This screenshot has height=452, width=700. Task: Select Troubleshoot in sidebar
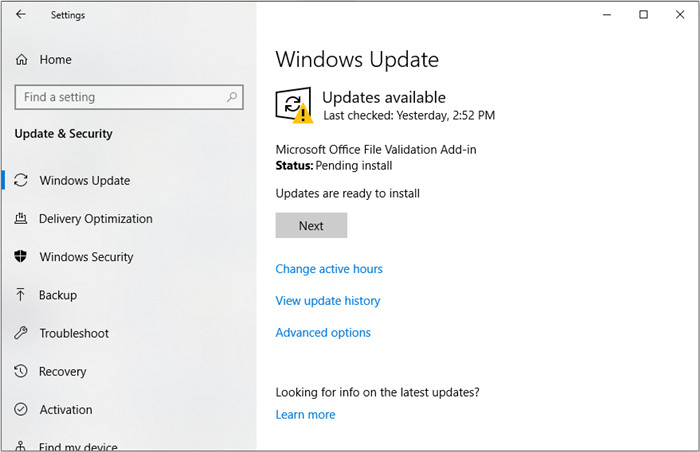74,333
